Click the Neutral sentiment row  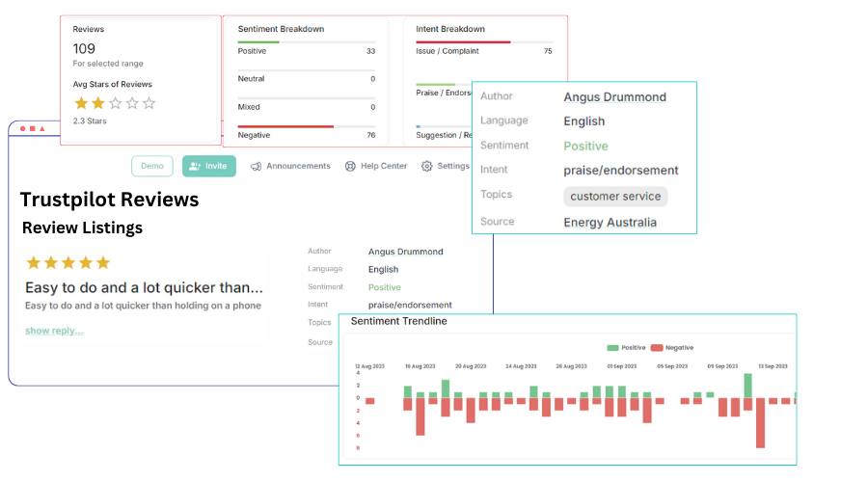pyautogui.click(x=307, y=76)
